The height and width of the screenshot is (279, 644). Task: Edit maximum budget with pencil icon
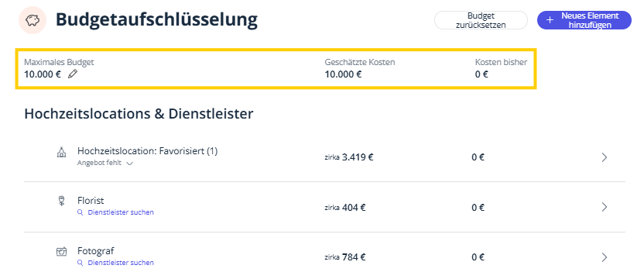click(73, 74)
